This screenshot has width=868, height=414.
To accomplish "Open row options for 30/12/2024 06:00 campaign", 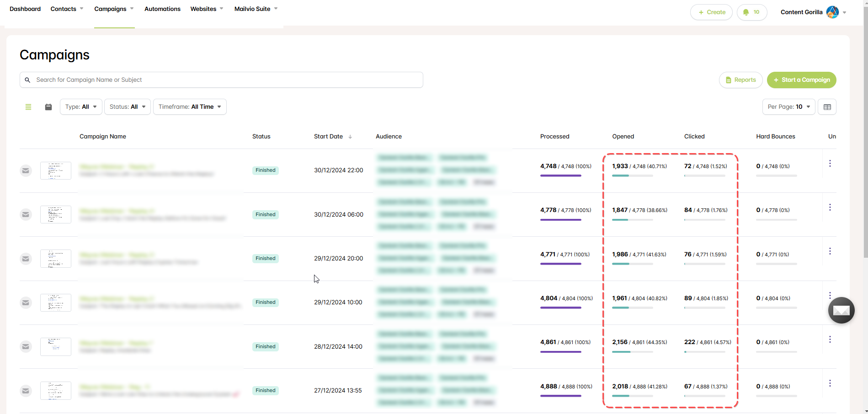I will 830,207.
